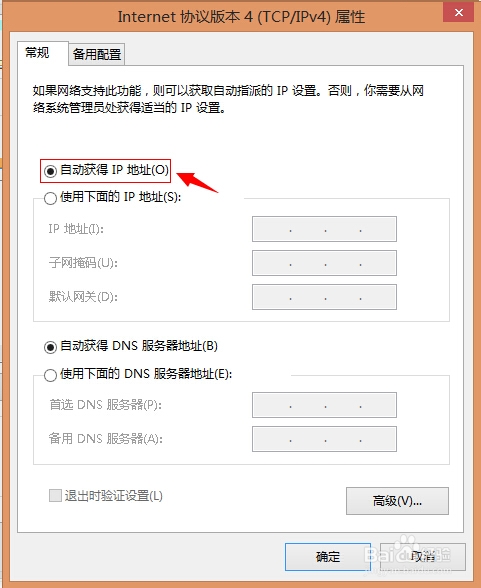Screen dimensions: 481x588
Task: Check the 退出时验证设置 checkbox
Action: pyautogui.click(x=55, y=495)
